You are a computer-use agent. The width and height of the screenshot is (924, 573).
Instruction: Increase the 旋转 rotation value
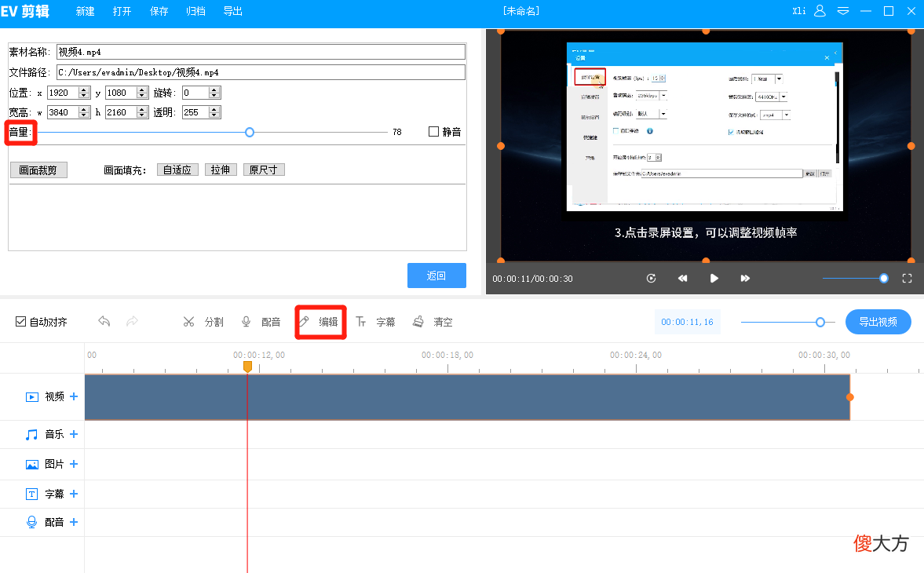tap(214, 90)
